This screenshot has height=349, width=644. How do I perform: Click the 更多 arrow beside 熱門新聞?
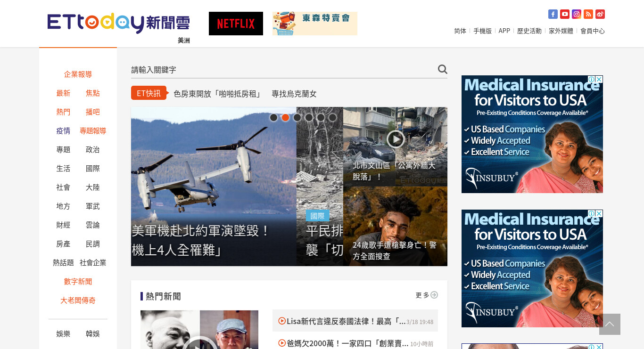(x=434, y=295)
